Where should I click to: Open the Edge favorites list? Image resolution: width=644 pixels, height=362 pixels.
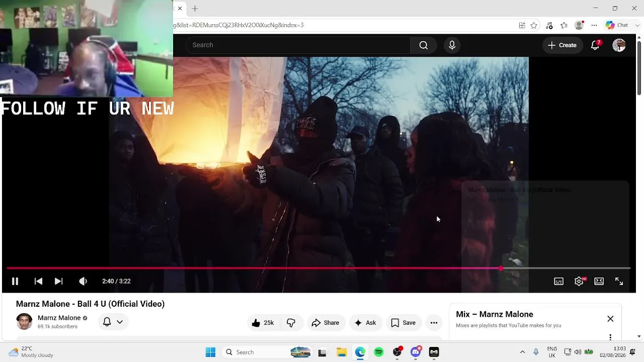pyautogui.click(x=564, y=25)
